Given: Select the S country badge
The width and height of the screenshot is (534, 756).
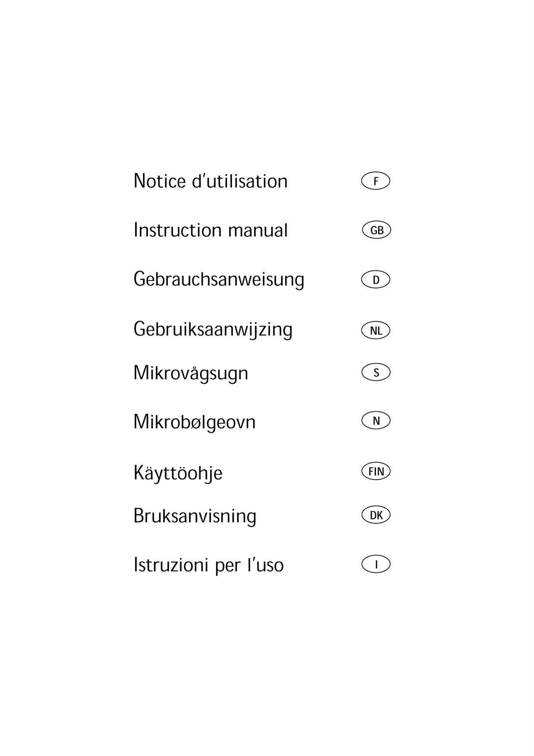Looking at the screenshot, I should click(376, 372).
